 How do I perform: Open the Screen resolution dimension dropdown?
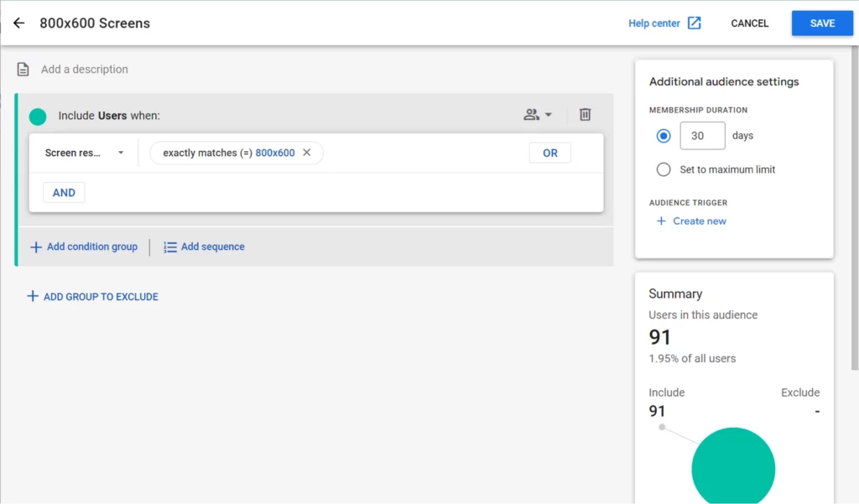[84, 153]
